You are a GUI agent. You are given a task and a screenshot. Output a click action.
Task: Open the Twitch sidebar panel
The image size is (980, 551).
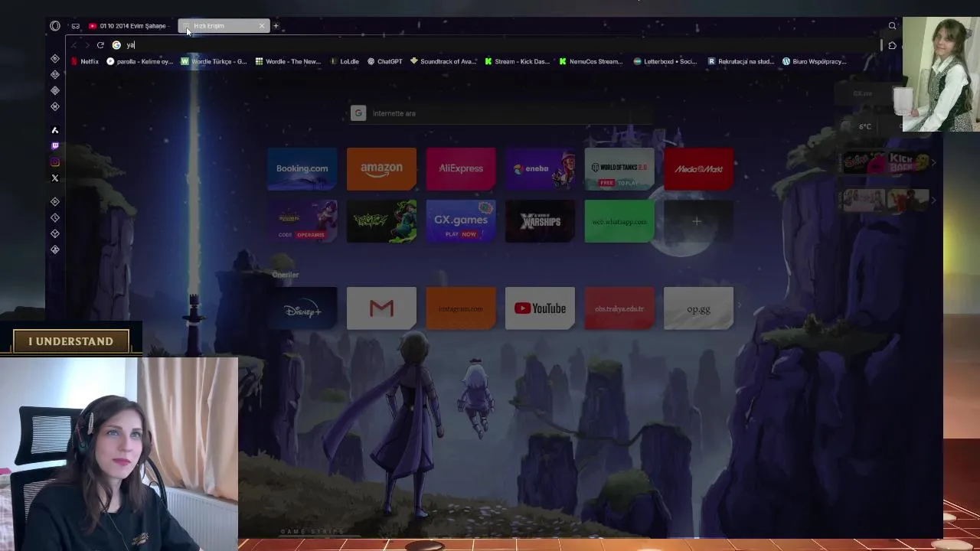(55, 146)
